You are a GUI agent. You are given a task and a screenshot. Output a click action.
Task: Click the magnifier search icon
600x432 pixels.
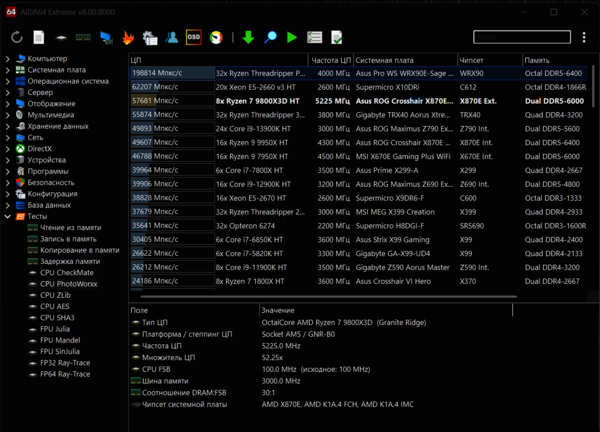pos(270,37)
